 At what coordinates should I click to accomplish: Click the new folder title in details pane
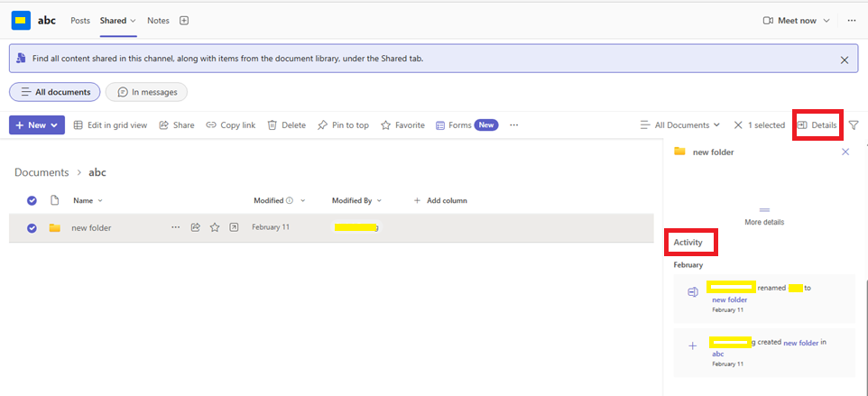(714, 152)
